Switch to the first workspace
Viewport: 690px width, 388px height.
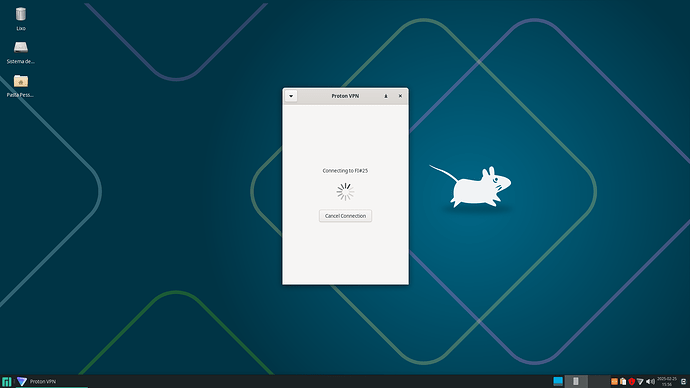[x=576, y=381]
